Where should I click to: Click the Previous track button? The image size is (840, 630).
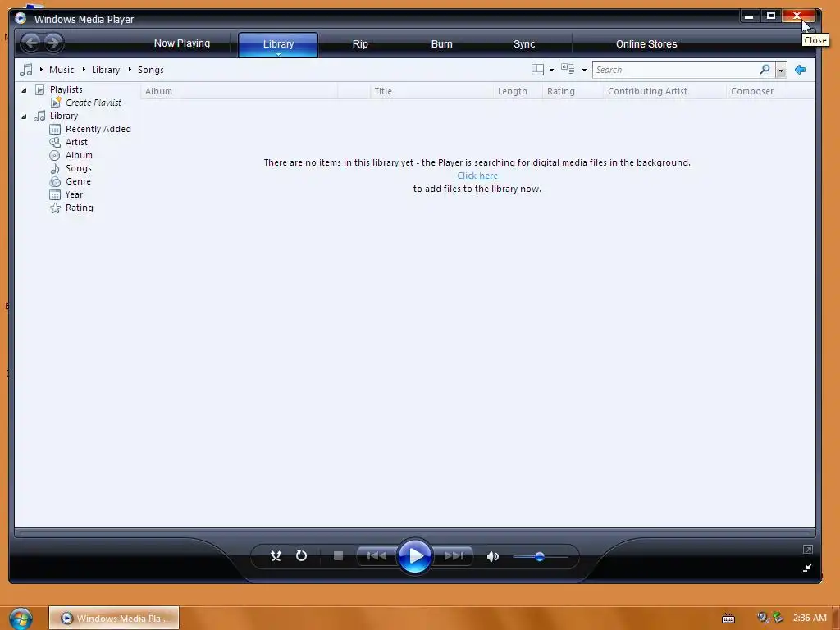pos(377,556)
